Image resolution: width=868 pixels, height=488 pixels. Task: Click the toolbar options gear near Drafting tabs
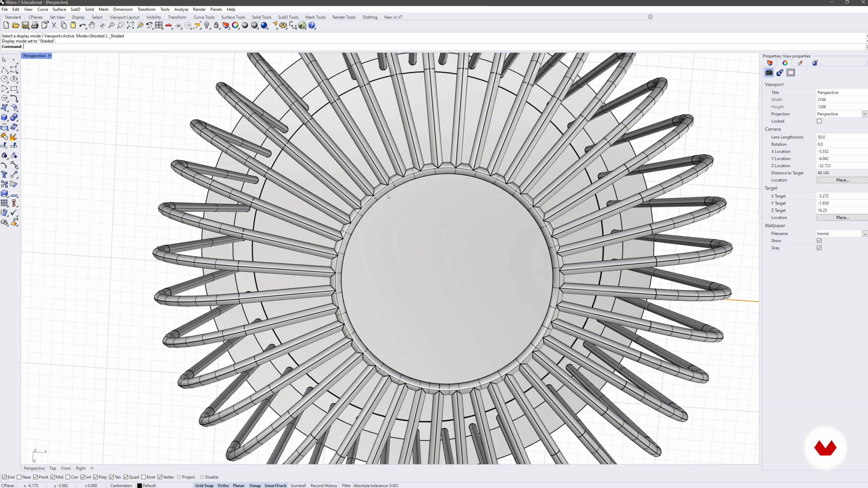coord(650,17)
